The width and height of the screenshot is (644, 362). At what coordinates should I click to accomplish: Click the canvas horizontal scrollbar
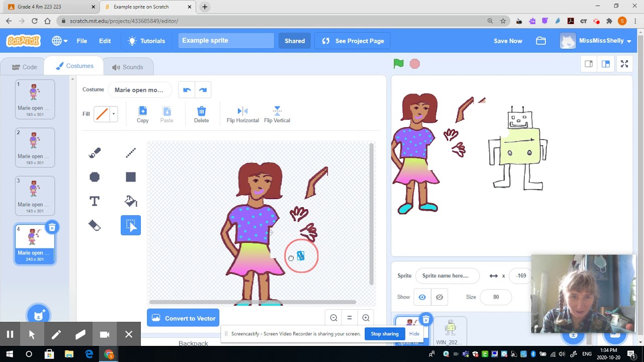click(x=253, y=302)
